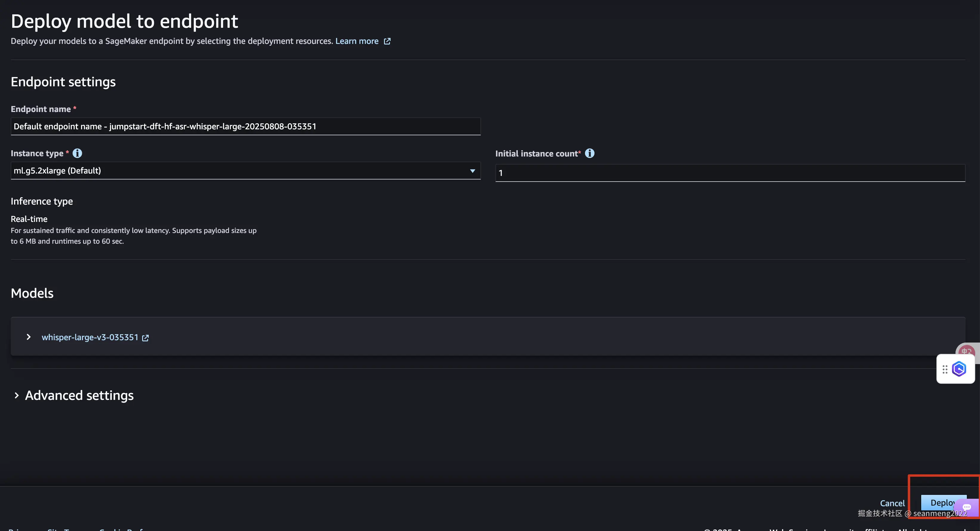Focus the Endpoint name text field

(x=245, y=126)
